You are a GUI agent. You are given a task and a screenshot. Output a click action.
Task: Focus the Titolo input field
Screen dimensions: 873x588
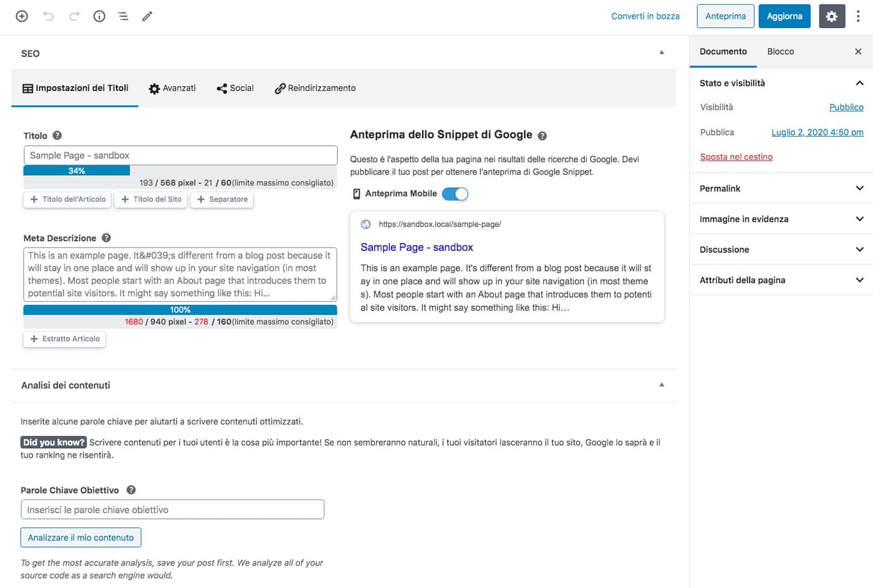point(180,155)
